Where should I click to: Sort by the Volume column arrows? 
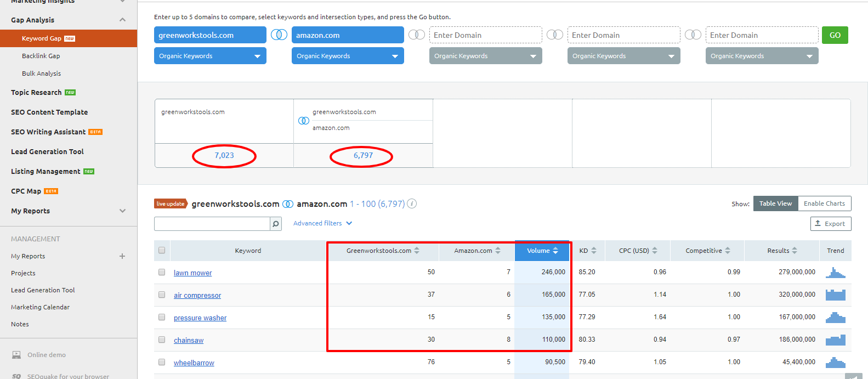555,251
